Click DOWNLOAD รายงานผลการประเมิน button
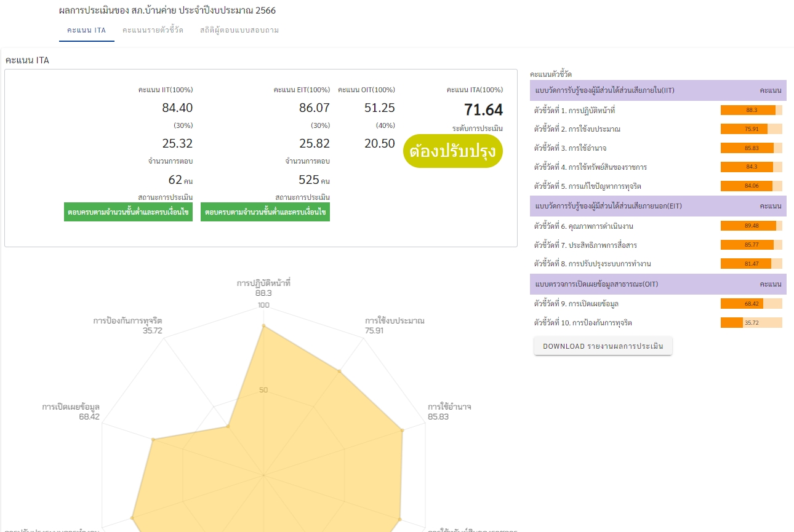 tap(603, 346)
